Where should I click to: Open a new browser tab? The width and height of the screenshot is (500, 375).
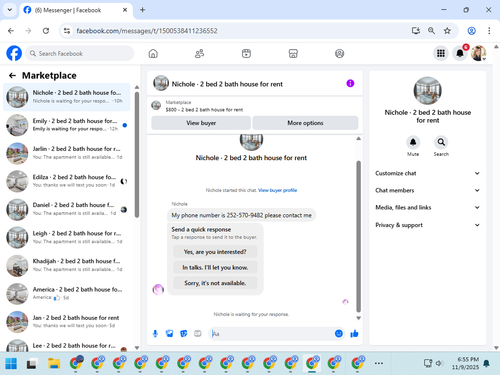(x=142, y=10)
